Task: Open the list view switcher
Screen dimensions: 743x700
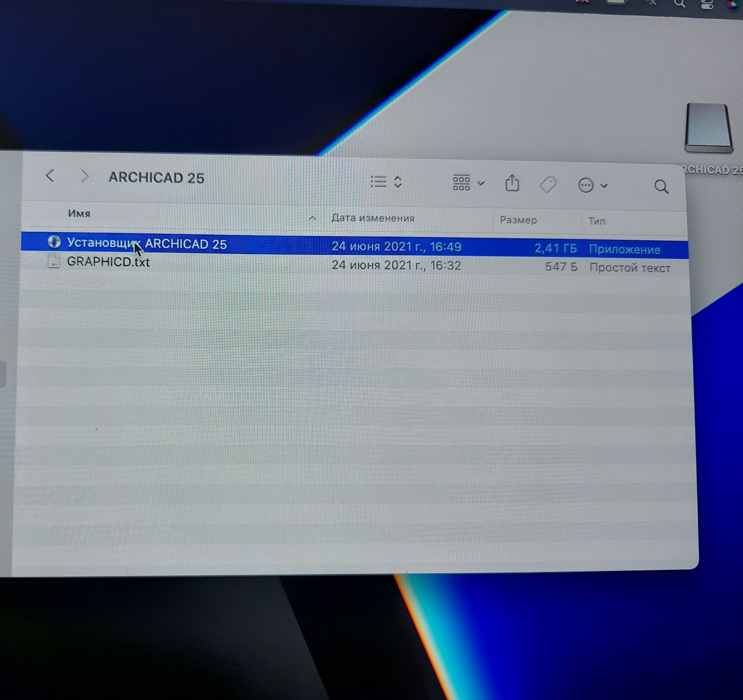Action: (386, 182)
